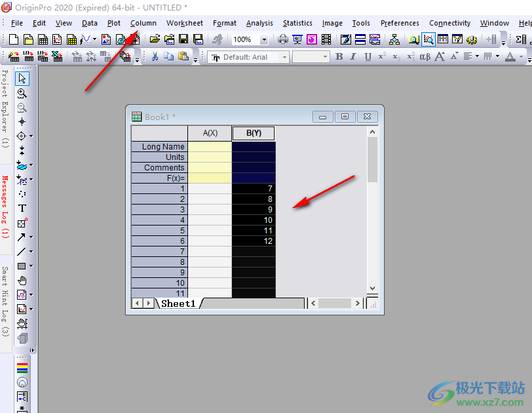
Task: Open the Column menu
Action: [x=143, y=23]
